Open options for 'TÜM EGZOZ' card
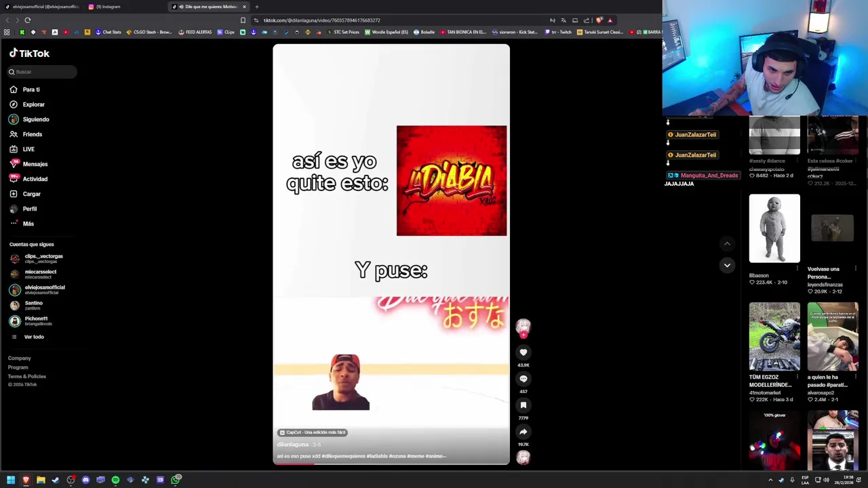This screenshot has width=868, height=488. [797, 377]
